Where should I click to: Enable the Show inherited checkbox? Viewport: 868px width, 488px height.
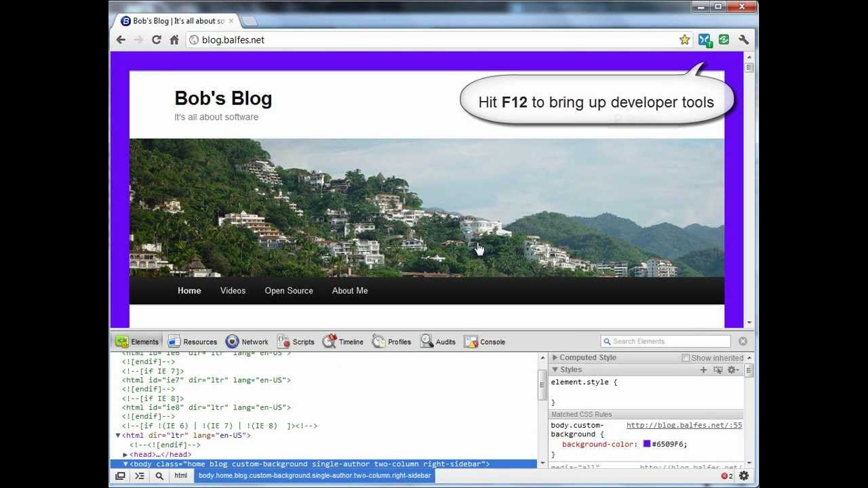click(686, 358)
